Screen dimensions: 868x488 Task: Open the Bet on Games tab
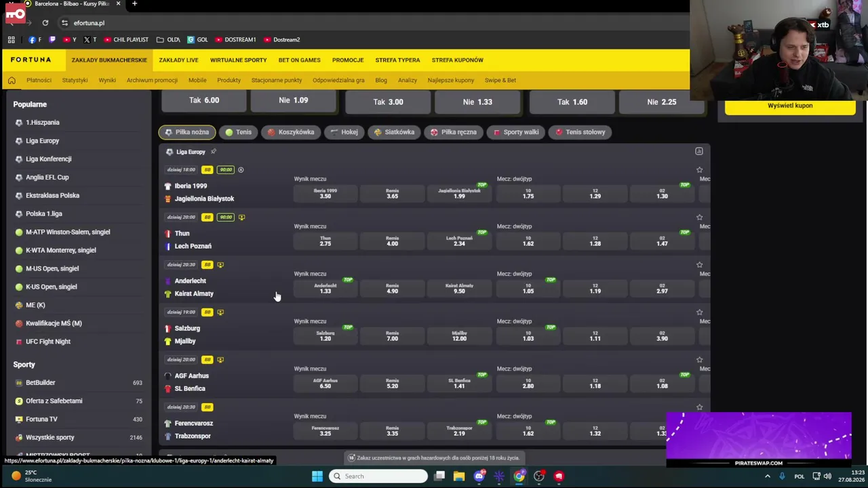tap(299, 60)
